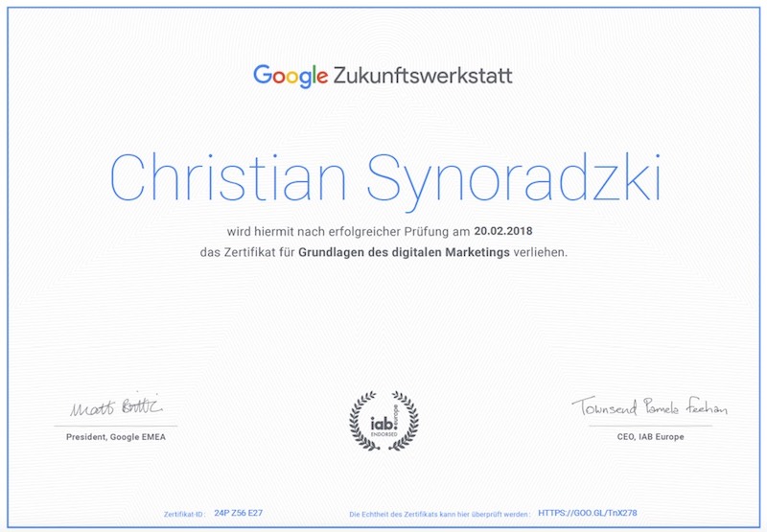
Task: Open the HTTPS://GOO.GL/TnX278 verification link
Action: 587,514
